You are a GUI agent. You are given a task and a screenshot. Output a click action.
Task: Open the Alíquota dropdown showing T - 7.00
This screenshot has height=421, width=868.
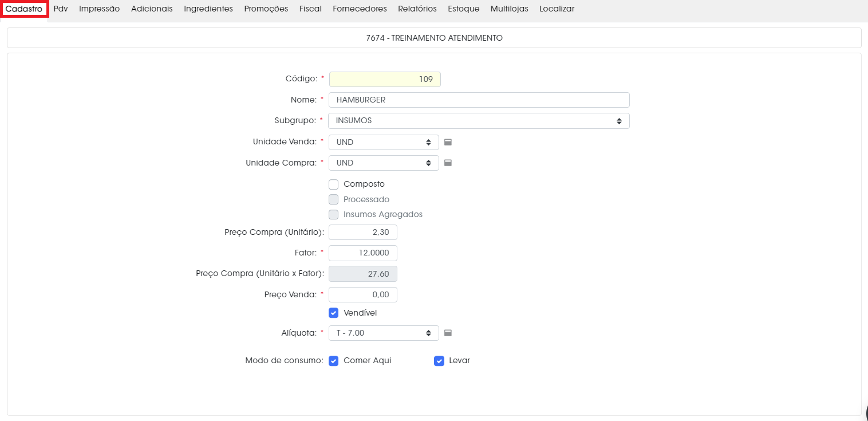[x=384, y=333]
